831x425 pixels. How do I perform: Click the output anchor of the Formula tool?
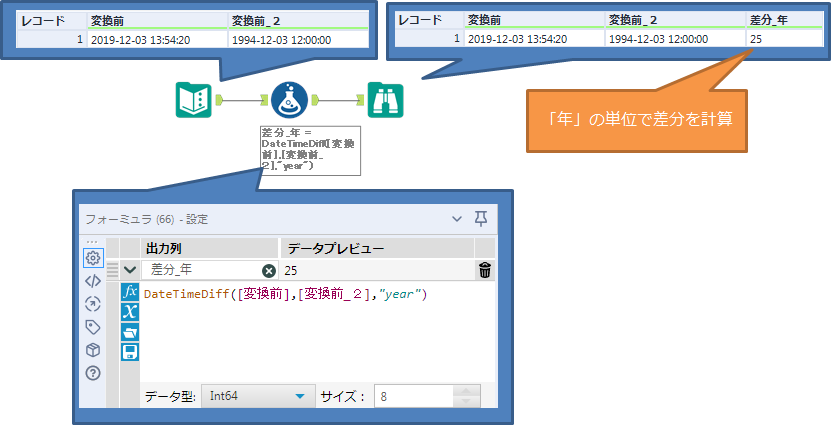tap(315, 99)
